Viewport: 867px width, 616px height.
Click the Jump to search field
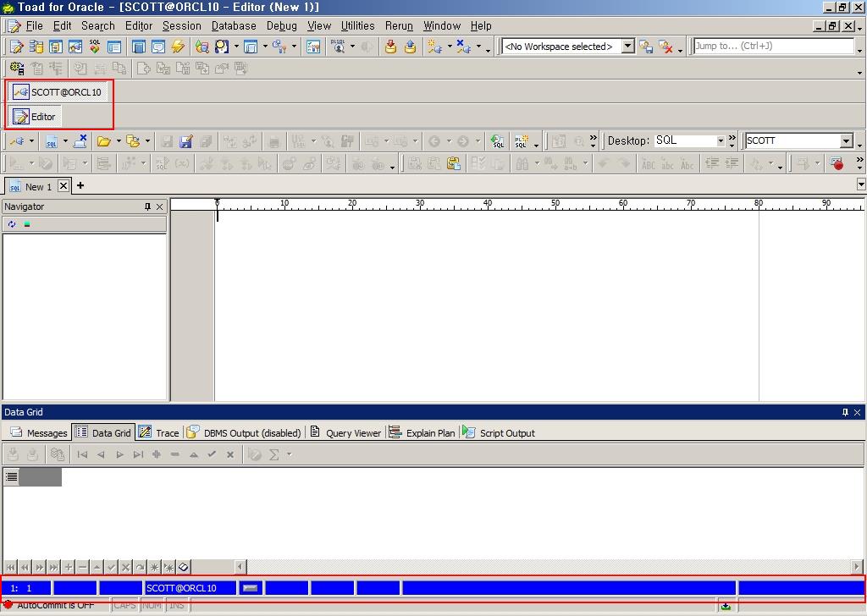[772, 47]
